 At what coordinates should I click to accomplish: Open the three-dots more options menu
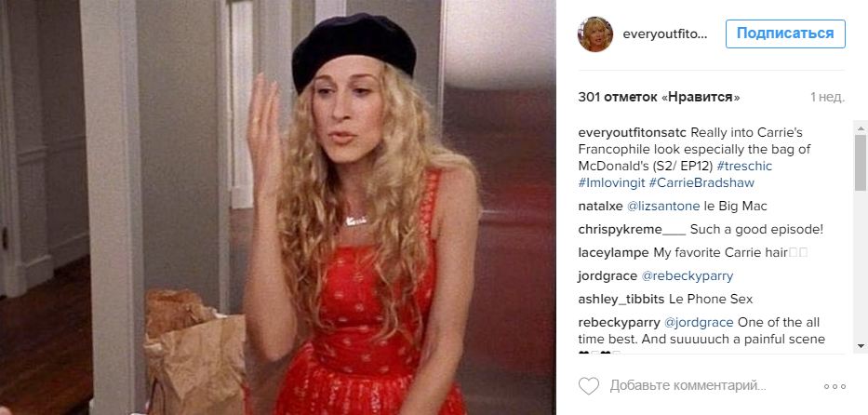[835, 387]
